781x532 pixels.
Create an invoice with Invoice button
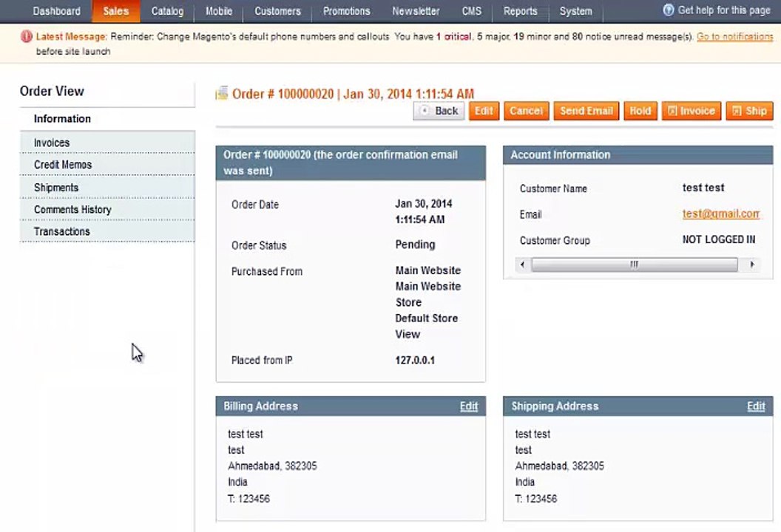[x=692, y=111]
